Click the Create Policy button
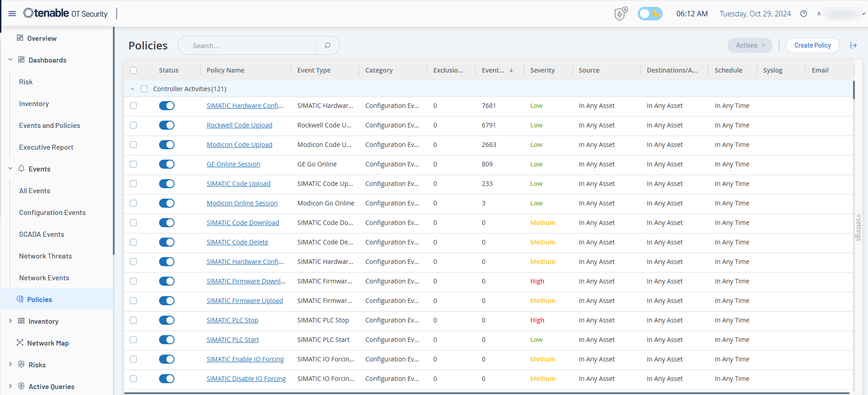Image resolution: width=868 pixels, height=395 pixels. (x=812, y=45)
